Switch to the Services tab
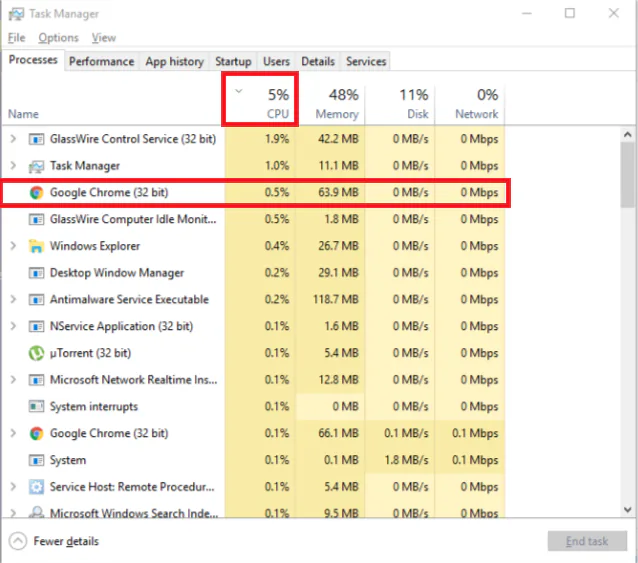 coord(366,61)
